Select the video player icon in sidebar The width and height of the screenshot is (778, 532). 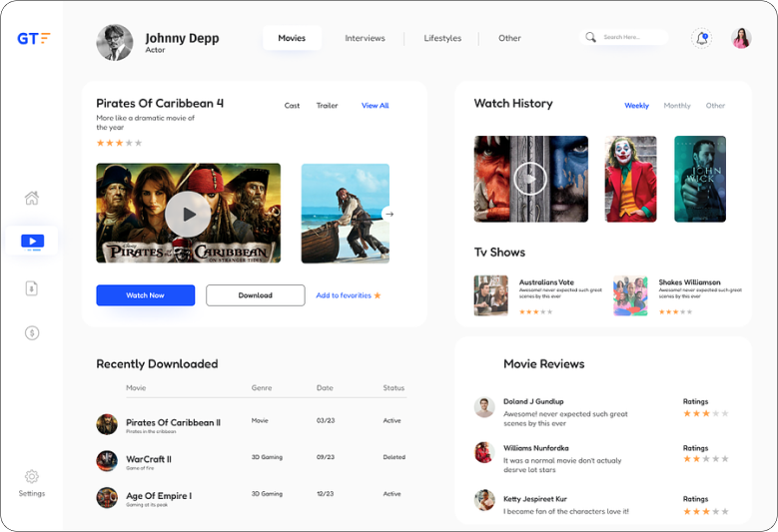tap(32, 241)
